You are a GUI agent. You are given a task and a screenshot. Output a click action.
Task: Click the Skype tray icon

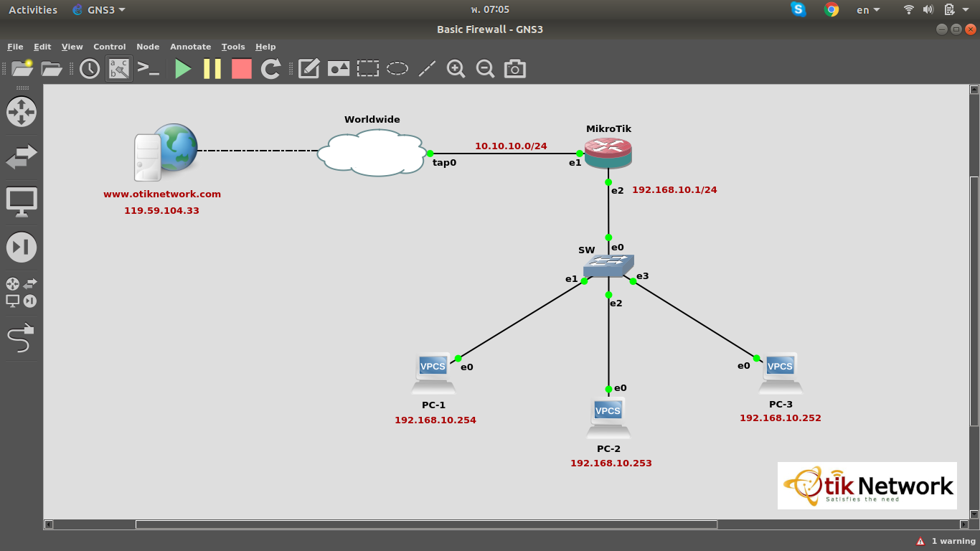(798, 9)
